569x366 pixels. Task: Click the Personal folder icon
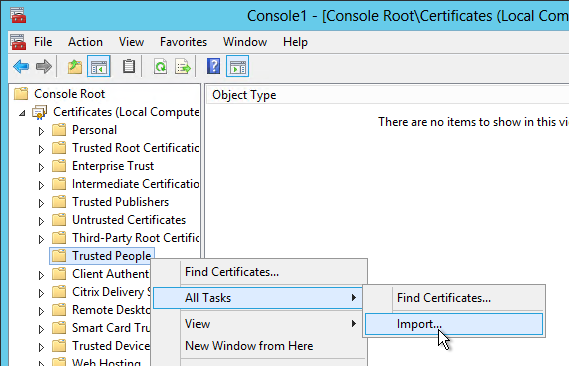coord(59,130)
